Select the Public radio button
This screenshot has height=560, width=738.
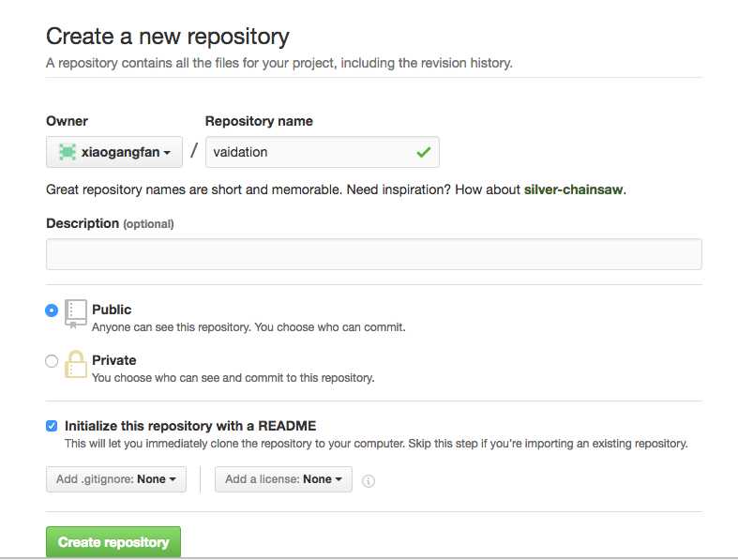pos(52,310)
